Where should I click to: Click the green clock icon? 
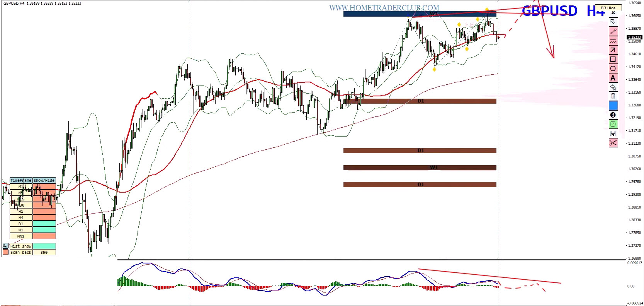tap(613, 124)
